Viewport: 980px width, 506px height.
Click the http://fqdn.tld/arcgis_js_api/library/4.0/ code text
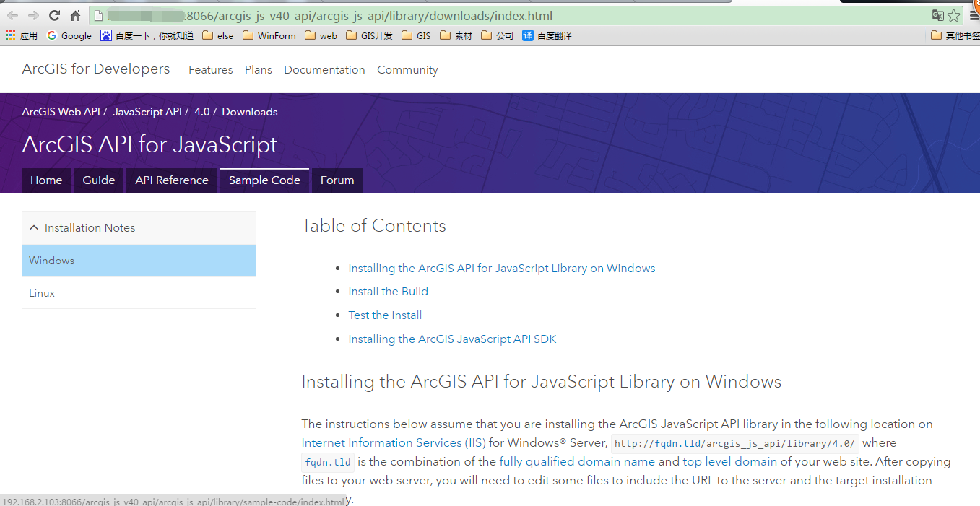(x=734, y=443)
